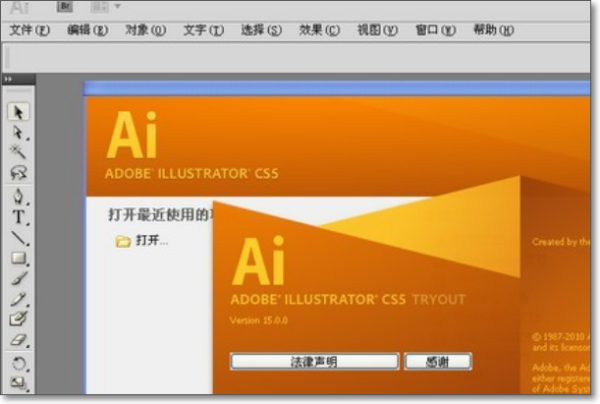Select the Scale tool at toolbar bottom
The image size is (600, 404).
tap(18, 383)
